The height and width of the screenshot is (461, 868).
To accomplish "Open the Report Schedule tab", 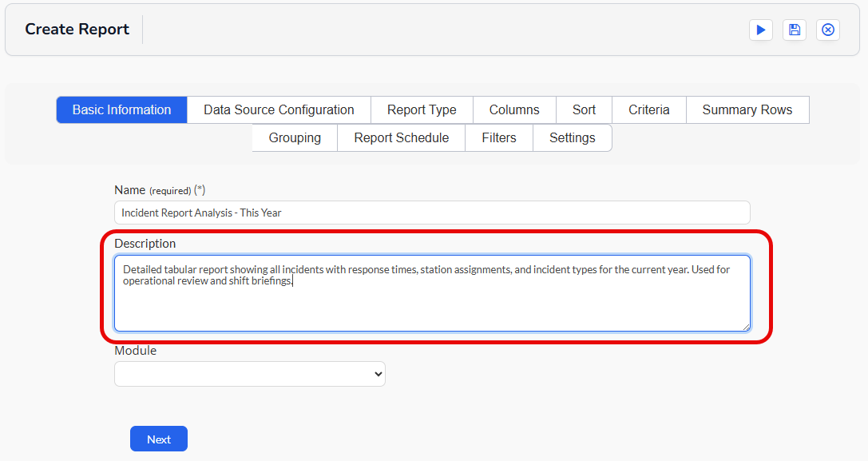I will pyautogui.click(x=402, y=137).
